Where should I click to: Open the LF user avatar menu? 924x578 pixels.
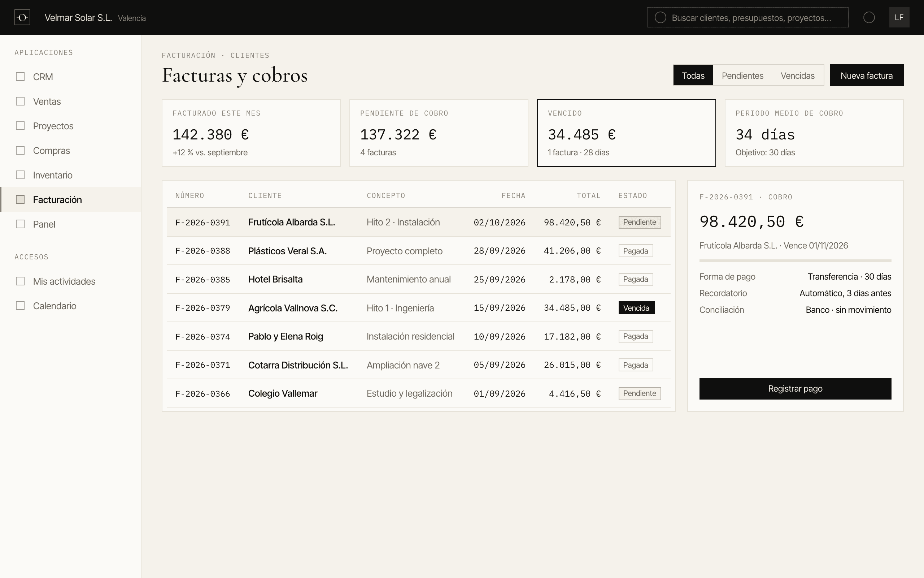tap(899, 18)
